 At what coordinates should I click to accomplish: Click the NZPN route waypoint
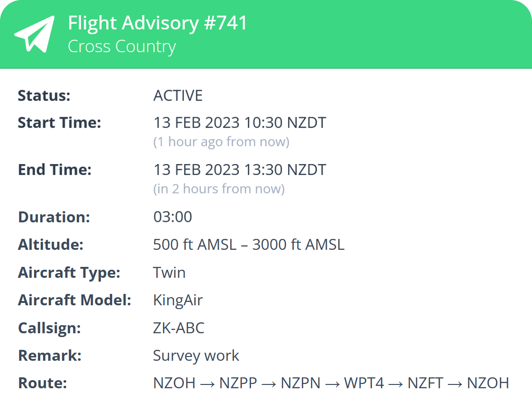[x=301, y=384]
